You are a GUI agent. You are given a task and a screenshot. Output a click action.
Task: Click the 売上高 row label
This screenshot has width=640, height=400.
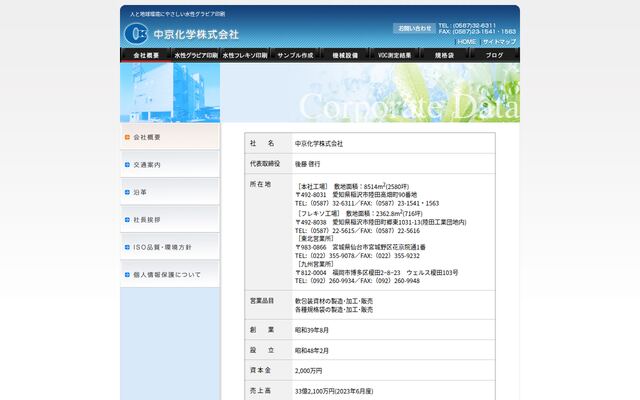(260, 391)
